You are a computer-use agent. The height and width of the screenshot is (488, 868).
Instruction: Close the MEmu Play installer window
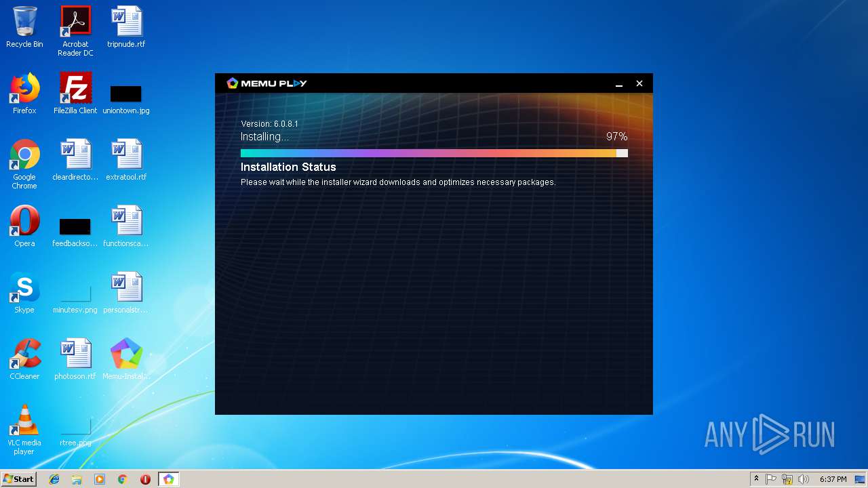[x=639, y=83]
